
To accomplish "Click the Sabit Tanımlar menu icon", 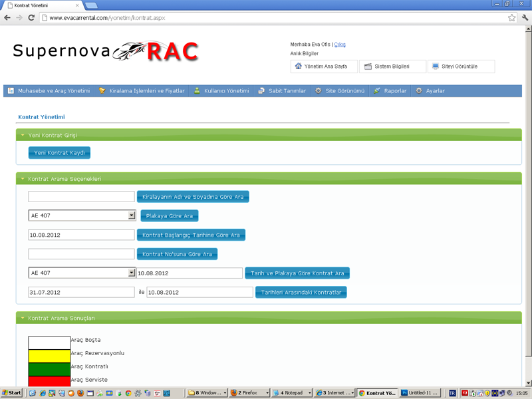I will [x=261, y=90].
